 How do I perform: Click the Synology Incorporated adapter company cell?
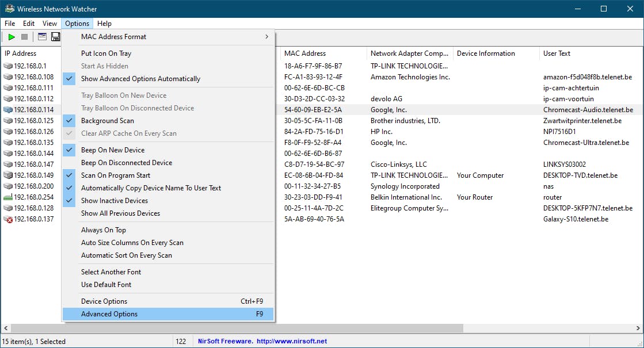(x=405, y=186)
